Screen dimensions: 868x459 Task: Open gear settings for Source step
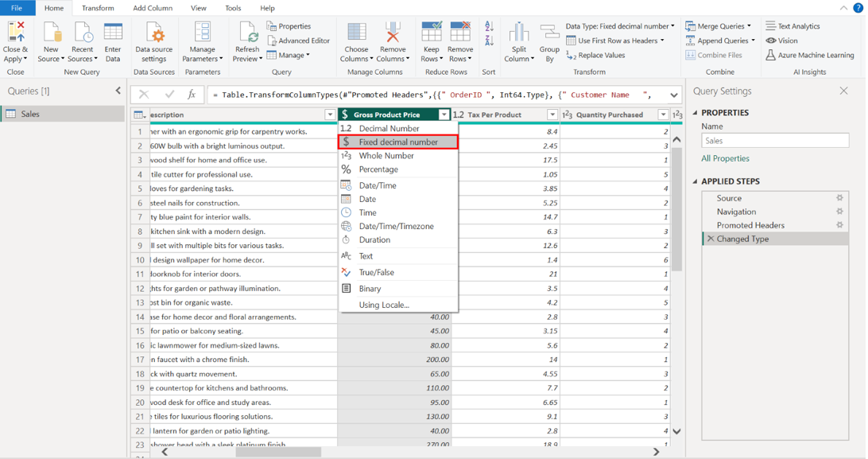839,198
